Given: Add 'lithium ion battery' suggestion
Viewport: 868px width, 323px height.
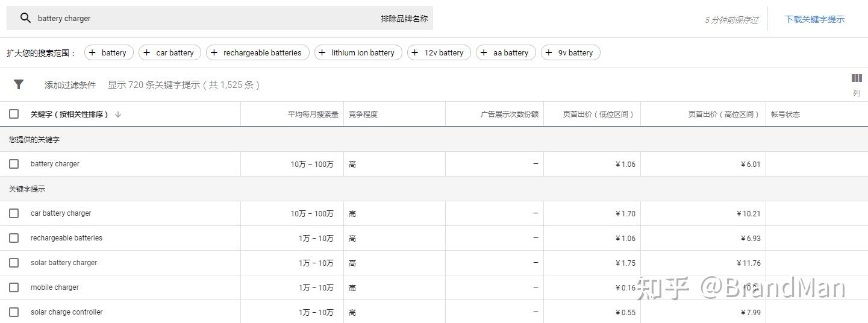Looking at the screenshot, I should coord(357,53).
